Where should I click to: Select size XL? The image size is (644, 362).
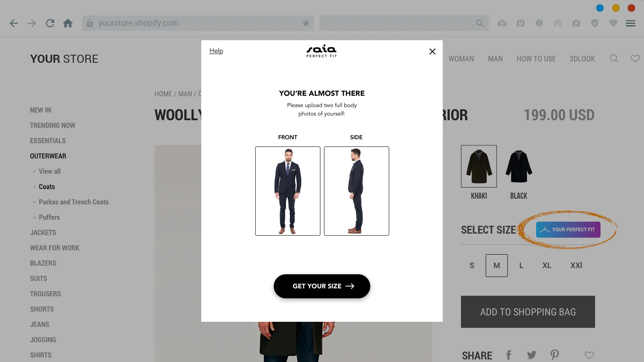pos(547,265)
